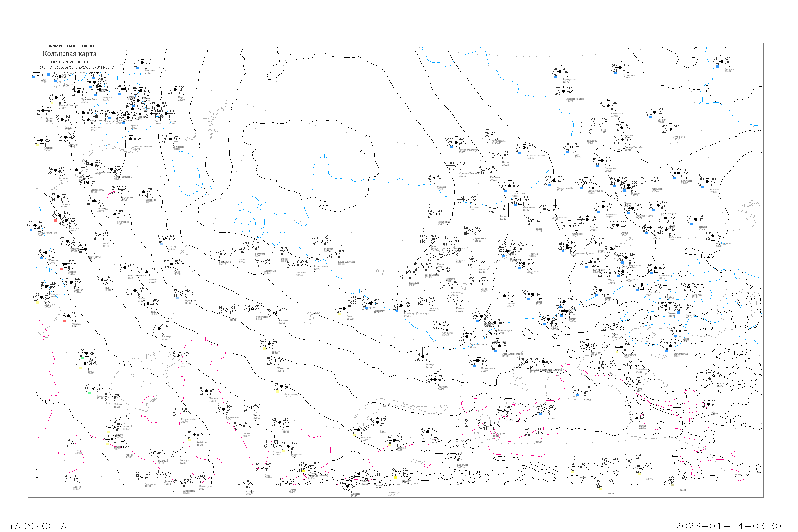
Task: Click the 14/01/2026 00 UTC date text
Action: [70, 62]
